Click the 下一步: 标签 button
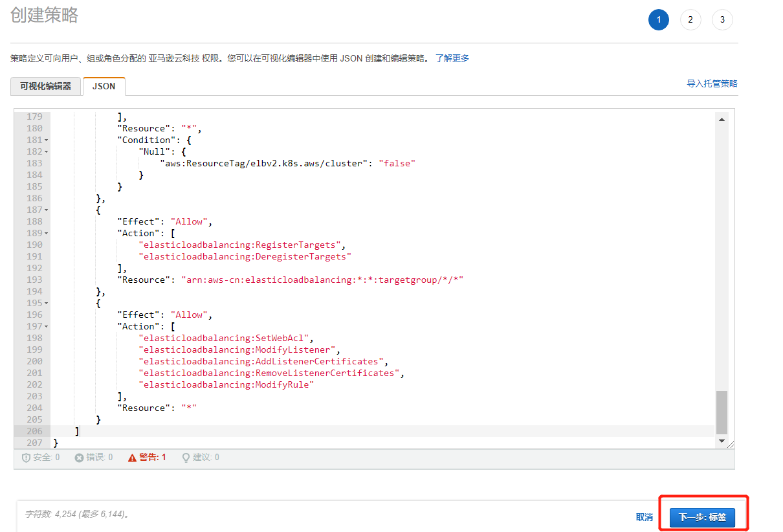Viewport: 783px width, 532px height. [x=702, y=517]
